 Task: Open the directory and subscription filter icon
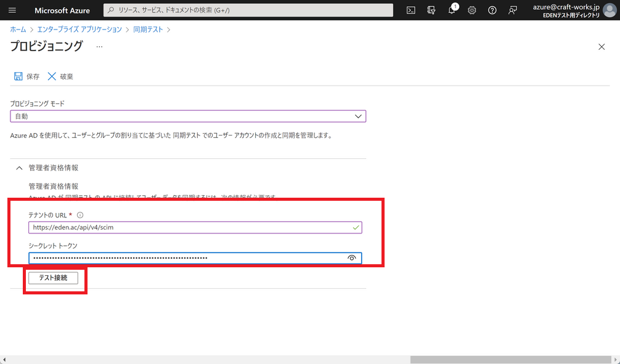click(x=431, y=10)
